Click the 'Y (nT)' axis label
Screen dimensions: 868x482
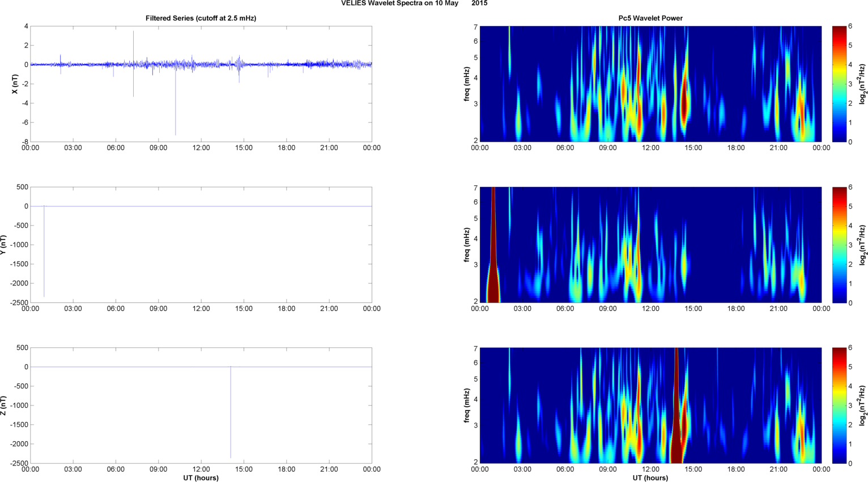click(3, 245)
